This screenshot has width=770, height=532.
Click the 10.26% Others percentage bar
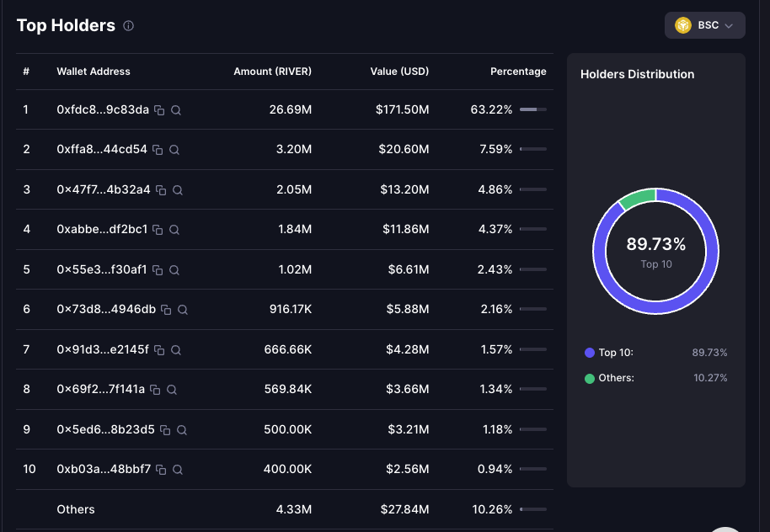coord(533,509)
